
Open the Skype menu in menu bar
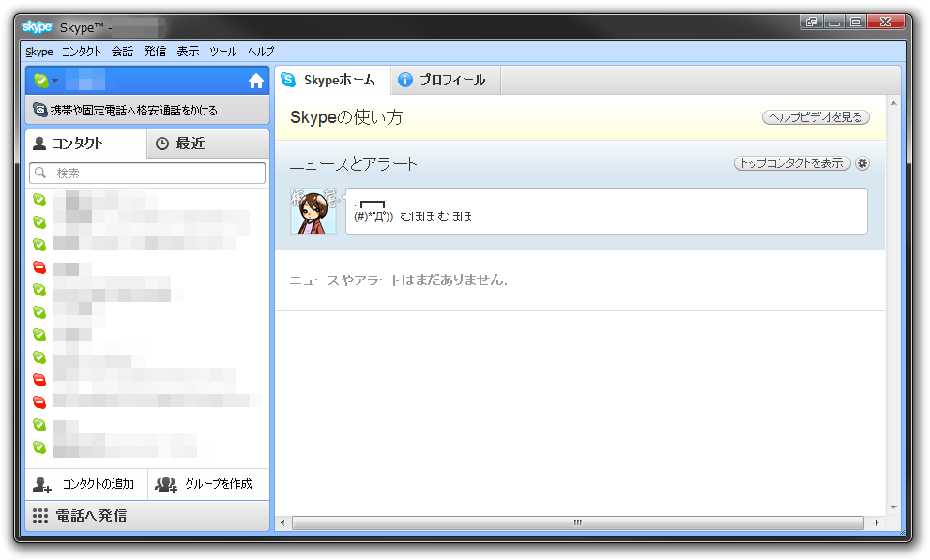coord(39,52)
